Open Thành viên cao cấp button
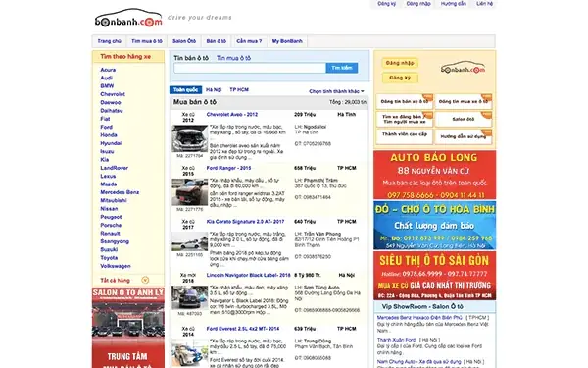Screen dimensions: 588x368 tap(404, 136)
